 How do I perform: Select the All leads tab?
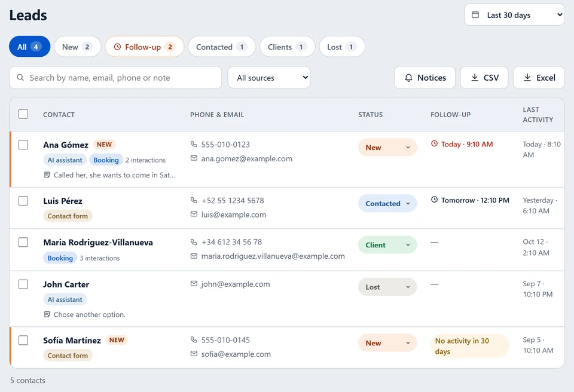tap(30, 47)
